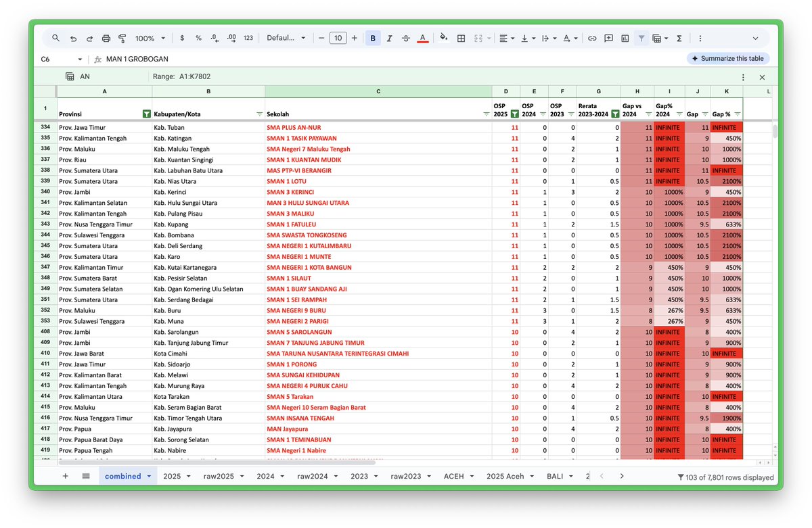
Task: Click the Name box showing C6
Action: click(x=61, y=59)
